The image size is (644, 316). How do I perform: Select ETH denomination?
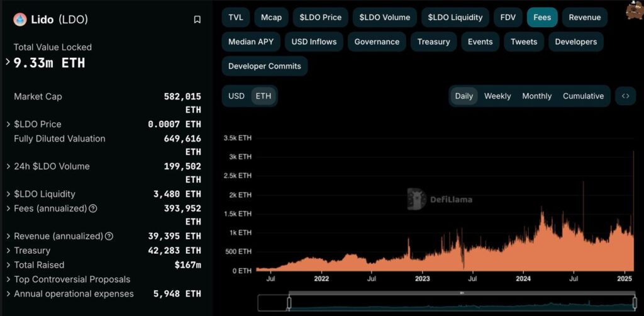click(264, 96)
